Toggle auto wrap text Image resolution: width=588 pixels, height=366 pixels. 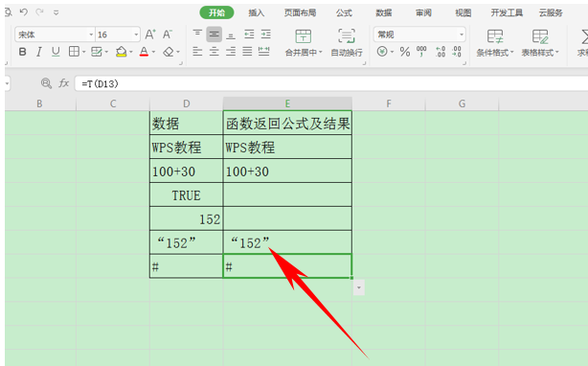[x=347, y=42]
